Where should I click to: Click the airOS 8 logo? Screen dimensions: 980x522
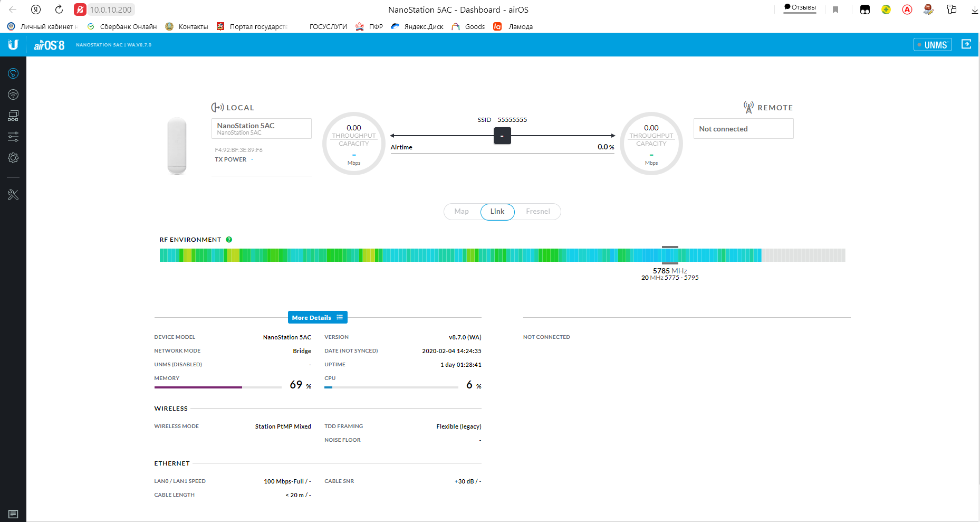click(x=49, y=45)
